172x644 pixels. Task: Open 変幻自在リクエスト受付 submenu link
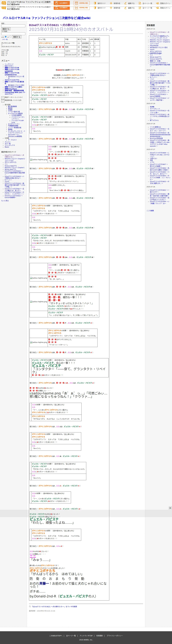click(x=16, y=85)
